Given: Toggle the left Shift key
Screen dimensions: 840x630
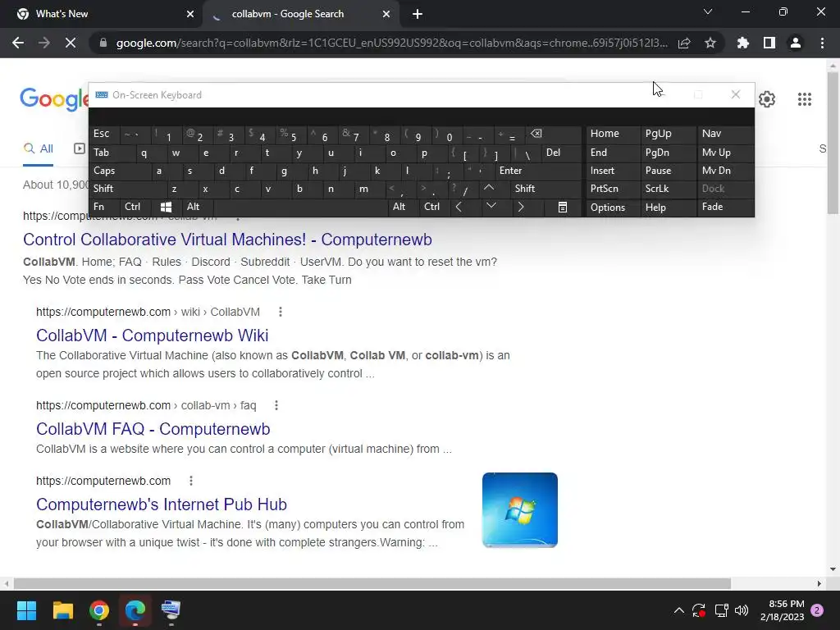Looking at the screenshot, I should pyautogui.click(x=129, y=189).
